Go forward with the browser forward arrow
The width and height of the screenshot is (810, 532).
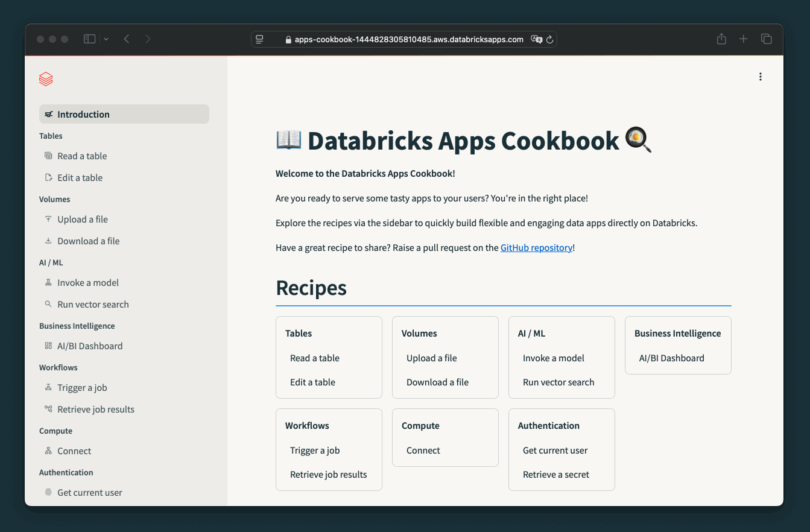coord(148,39)
